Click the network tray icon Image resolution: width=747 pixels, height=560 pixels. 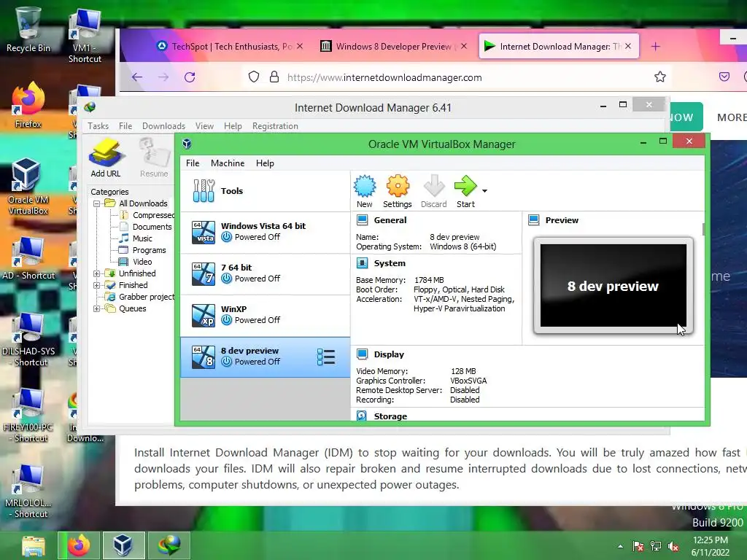coord(656,546)
